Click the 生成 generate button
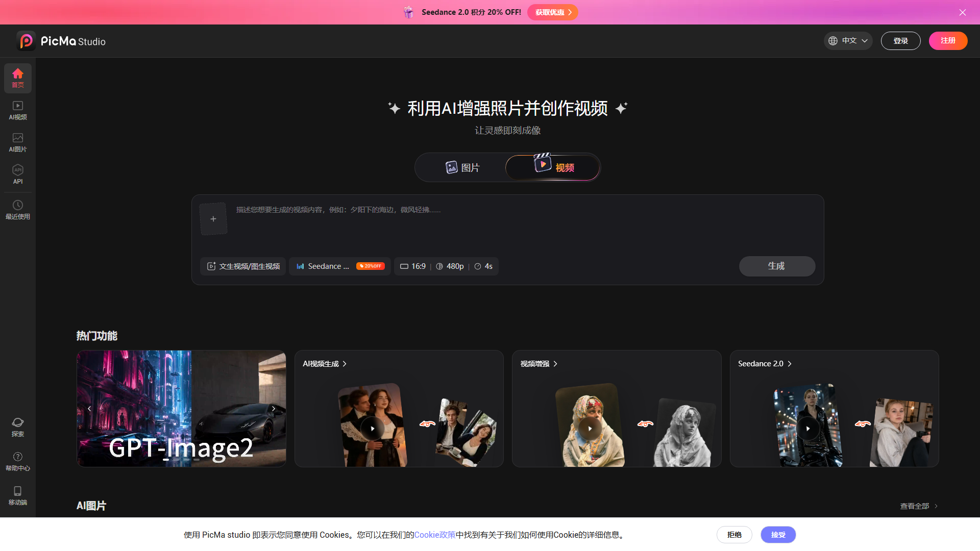The height and width of the screenshot is (551, 980). (x=777, y=266)
